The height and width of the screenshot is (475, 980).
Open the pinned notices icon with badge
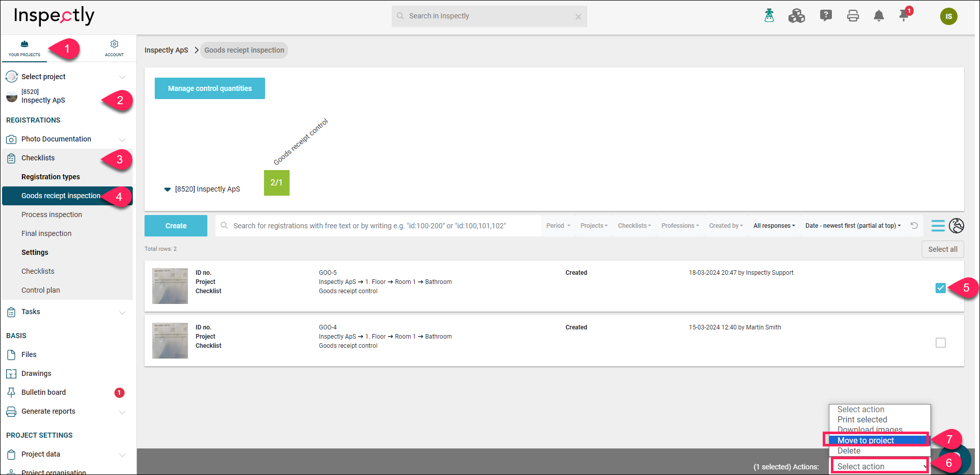pyautogui.click(x=904, y=15)
